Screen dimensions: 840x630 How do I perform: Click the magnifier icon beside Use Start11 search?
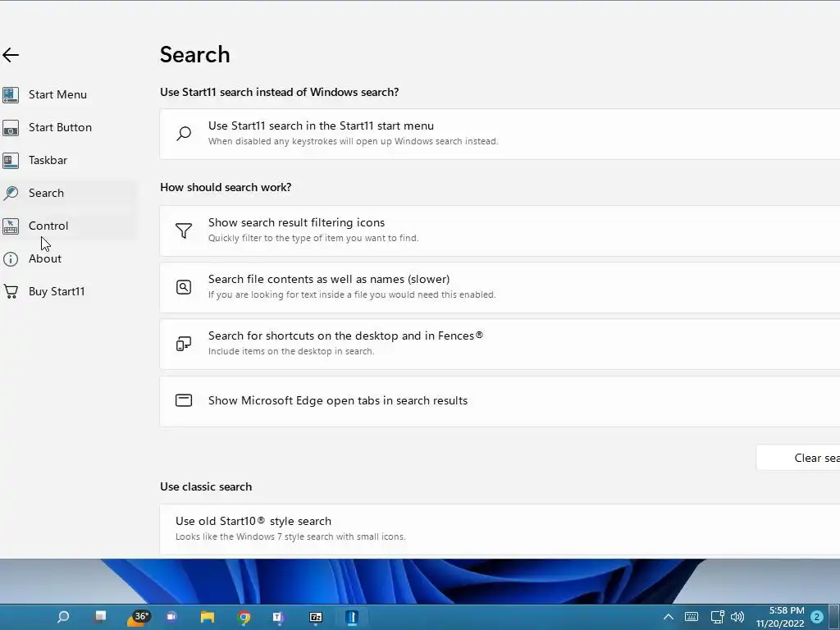point(184,134)
